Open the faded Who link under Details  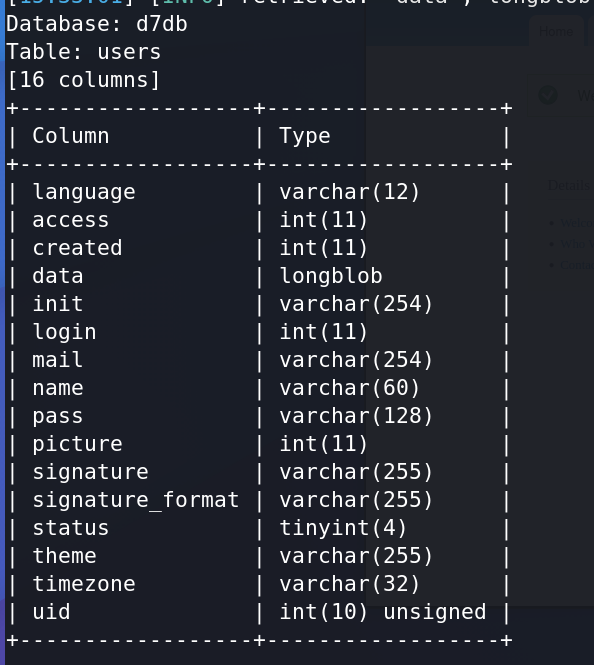pos(577,244)
